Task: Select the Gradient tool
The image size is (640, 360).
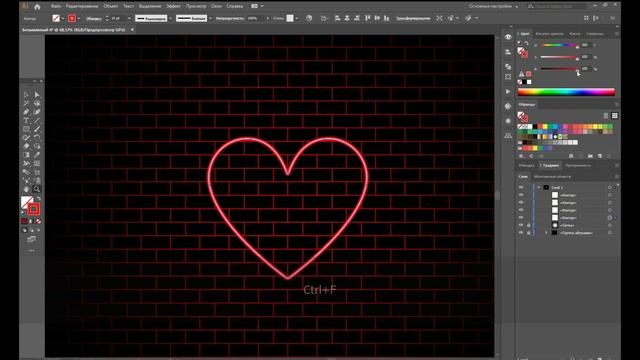Action: [x=27, y=155]
